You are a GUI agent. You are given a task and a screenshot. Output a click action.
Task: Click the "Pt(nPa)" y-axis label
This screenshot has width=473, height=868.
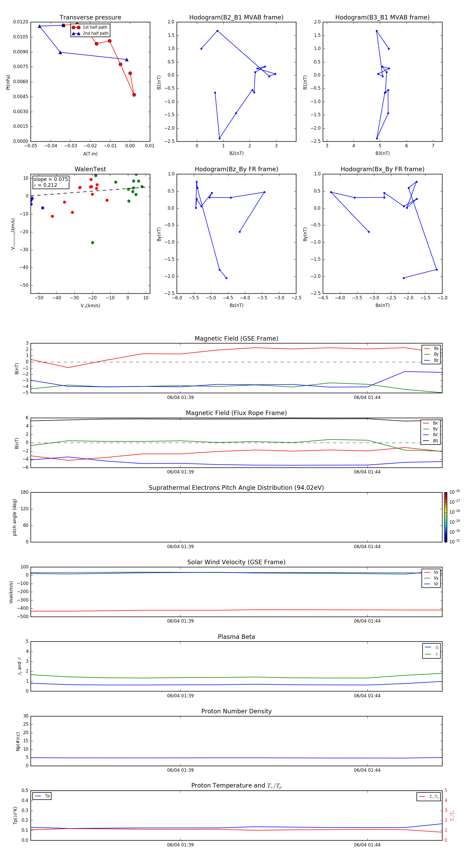click(8, 82)
